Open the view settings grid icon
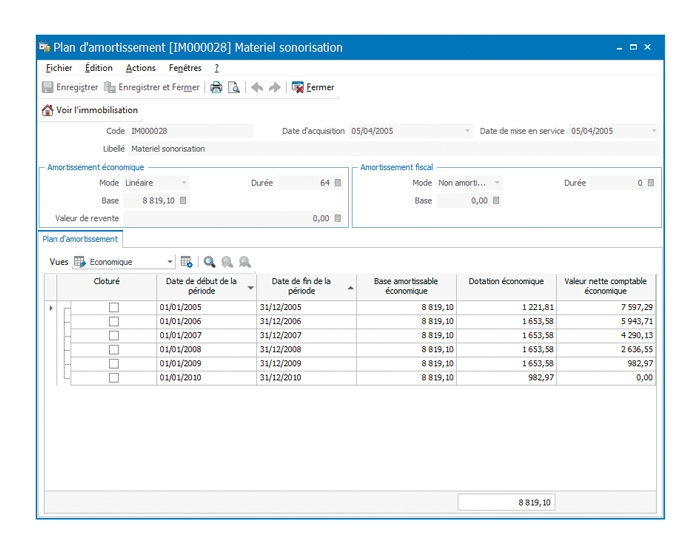The width and height of the screenshot is (700, 543). tap(187, 262)
